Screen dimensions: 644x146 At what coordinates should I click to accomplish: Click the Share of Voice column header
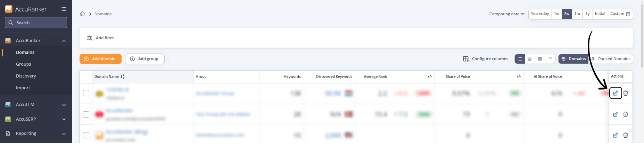[x=457, y=76]
